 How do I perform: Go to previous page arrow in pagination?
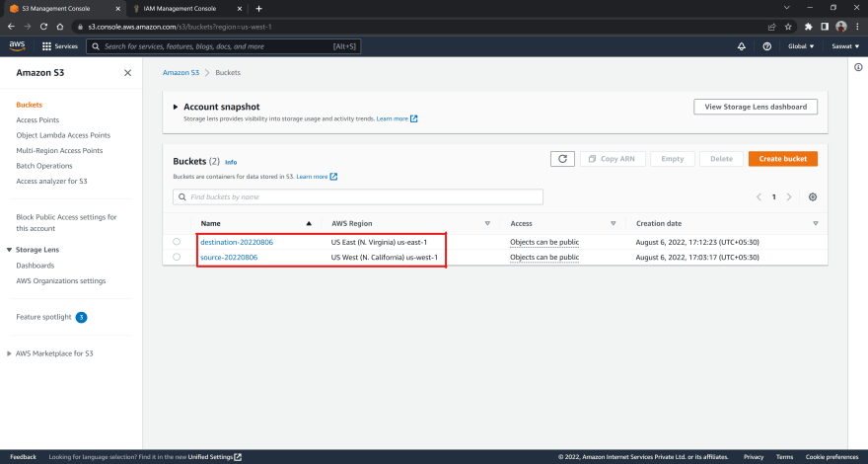pyautogui.click(x=759, y=196)
